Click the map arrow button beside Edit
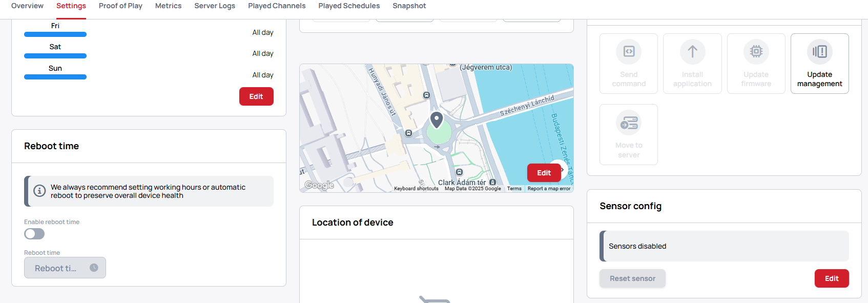 click(x=563, y=170)
